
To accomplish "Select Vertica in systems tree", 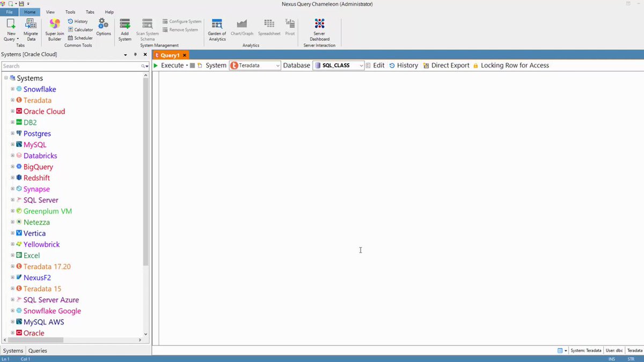I will pos(34,233).
